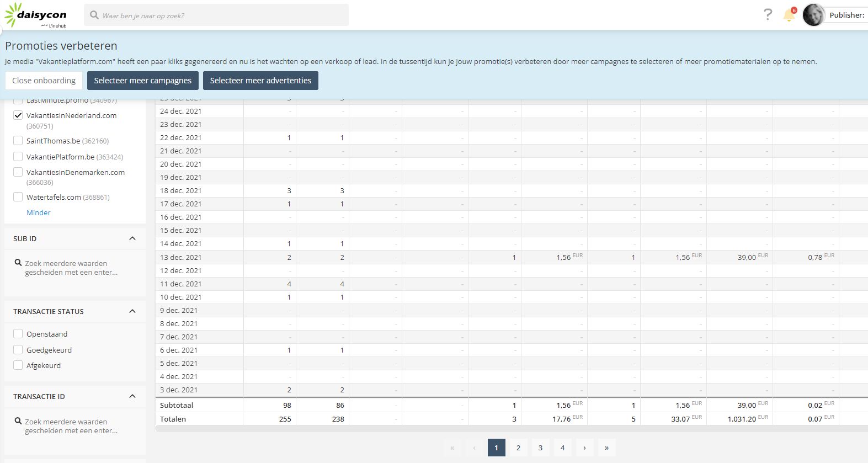Click previous page arrow
This screenshot has width=868, height=463.
475,448
